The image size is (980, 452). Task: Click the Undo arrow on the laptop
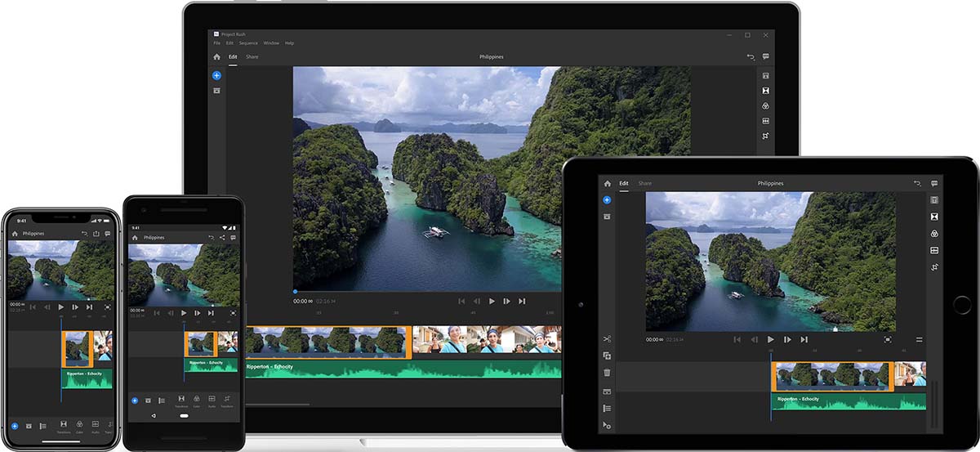(x=751, y=57)
